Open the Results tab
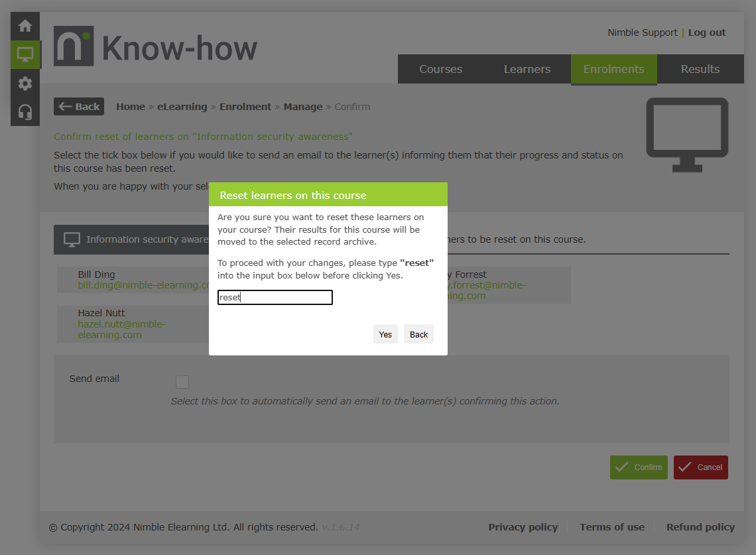The image size is (756, 555). [700, 69]
